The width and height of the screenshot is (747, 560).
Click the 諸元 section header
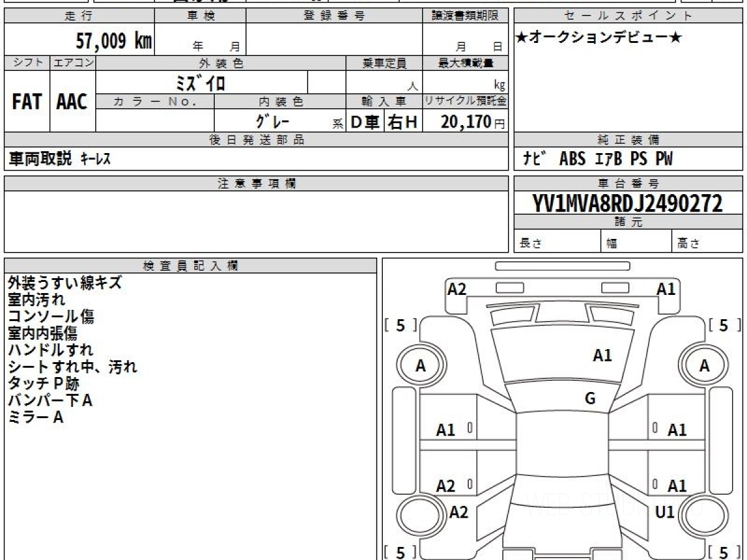click(x=628, y=222)
